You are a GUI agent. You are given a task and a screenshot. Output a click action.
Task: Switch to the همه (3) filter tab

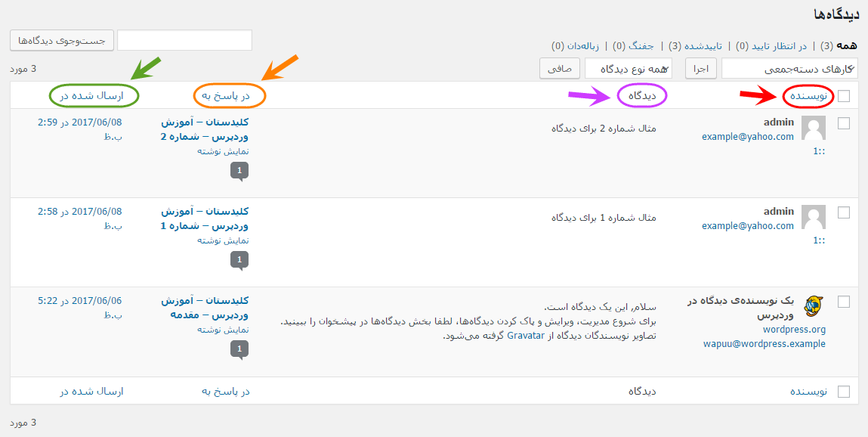(x=839, y=45)
